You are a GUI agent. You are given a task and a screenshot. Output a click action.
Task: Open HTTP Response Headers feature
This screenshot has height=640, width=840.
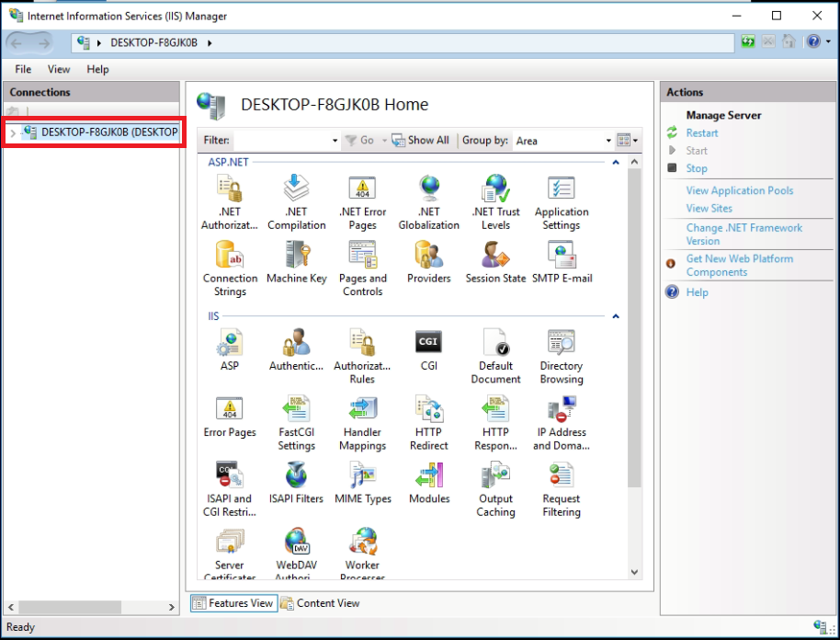point(495,423)
